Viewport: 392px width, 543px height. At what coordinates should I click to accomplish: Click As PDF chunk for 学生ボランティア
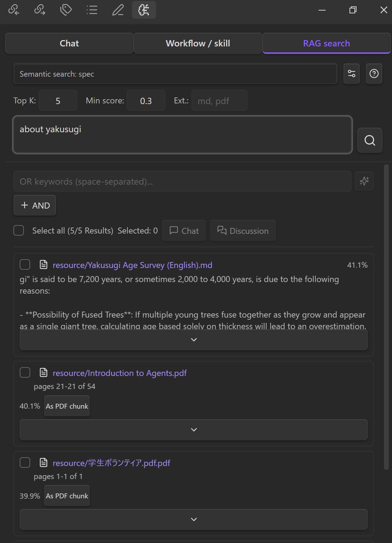click(67, 496)
